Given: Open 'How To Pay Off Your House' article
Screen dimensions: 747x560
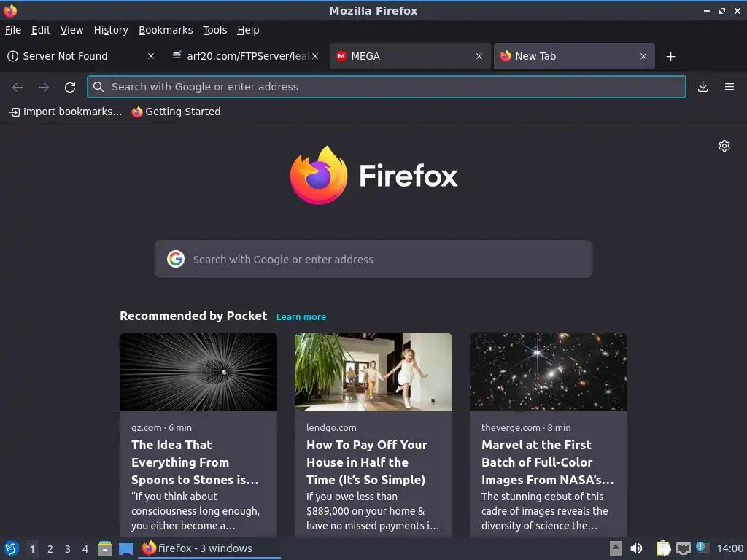Looking at the screenshot, I should point(367,462).
